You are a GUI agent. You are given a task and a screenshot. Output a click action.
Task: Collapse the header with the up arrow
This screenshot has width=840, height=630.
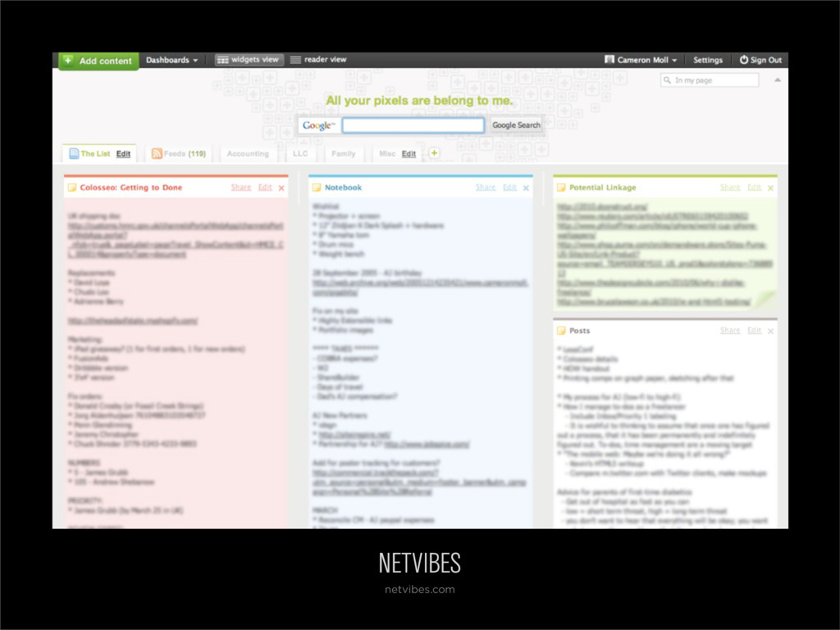(778, 80)
